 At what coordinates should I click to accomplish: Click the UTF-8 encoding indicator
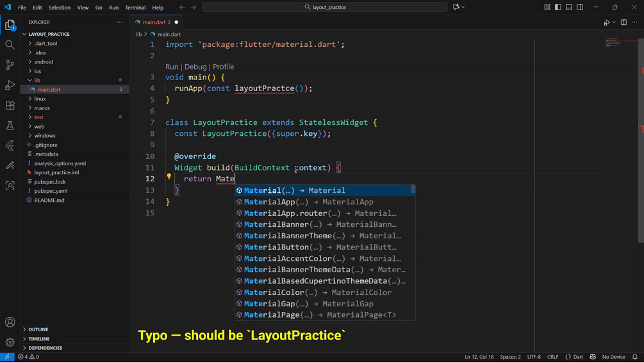coord(534,357)
